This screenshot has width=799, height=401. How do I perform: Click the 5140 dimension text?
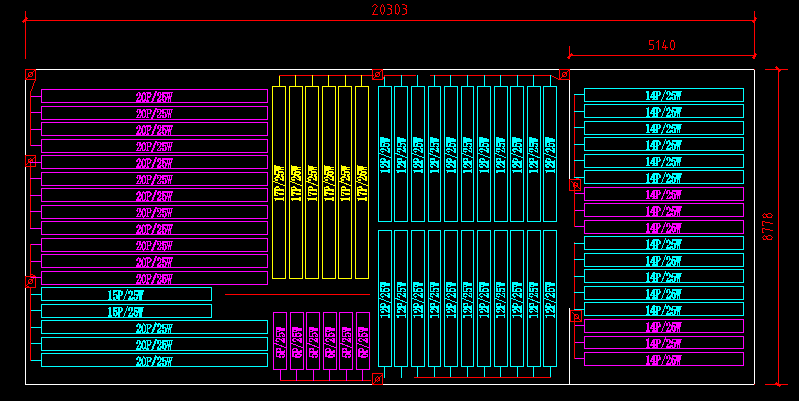tap(662, 45)
